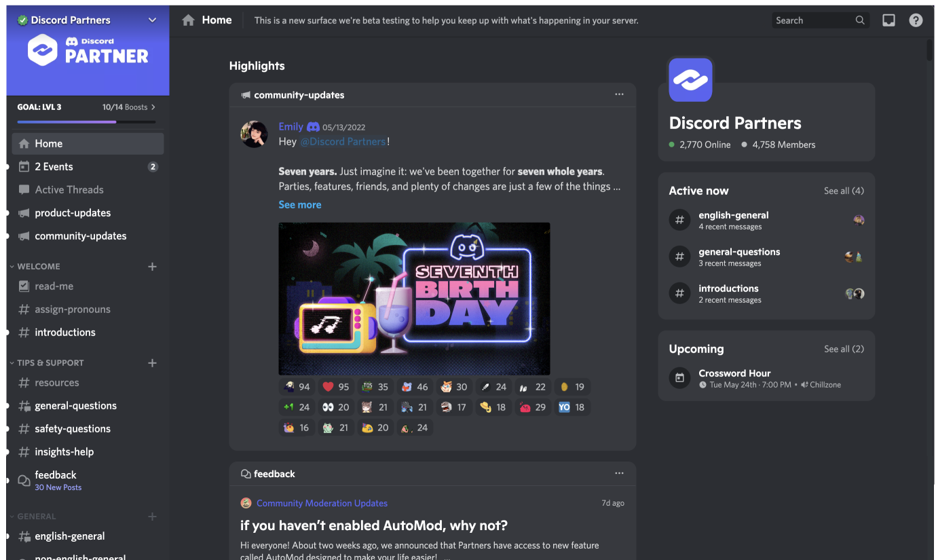Open the safety-questions channel
Image resolution: width=936 pixels, height=560 pixels.
(x=88, y=429)
